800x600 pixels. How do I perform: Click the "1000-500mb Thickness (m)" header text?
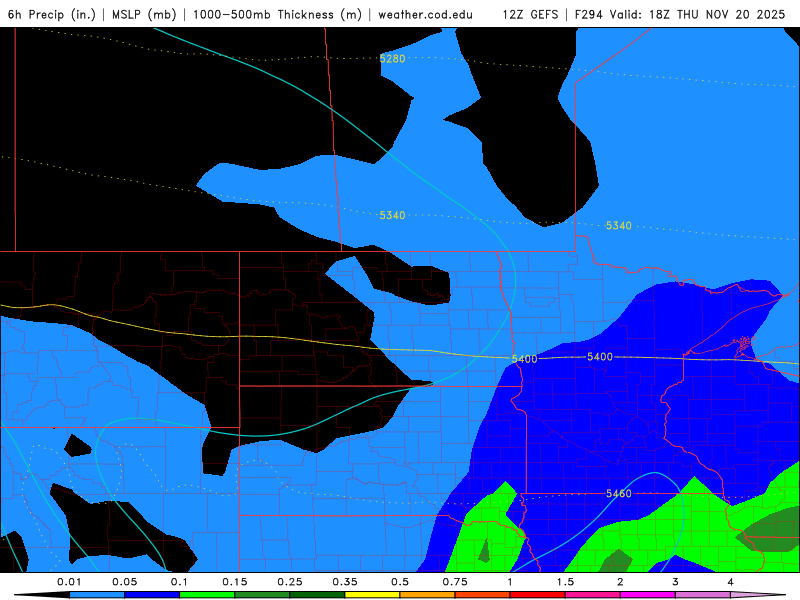[x=277, y=14]
